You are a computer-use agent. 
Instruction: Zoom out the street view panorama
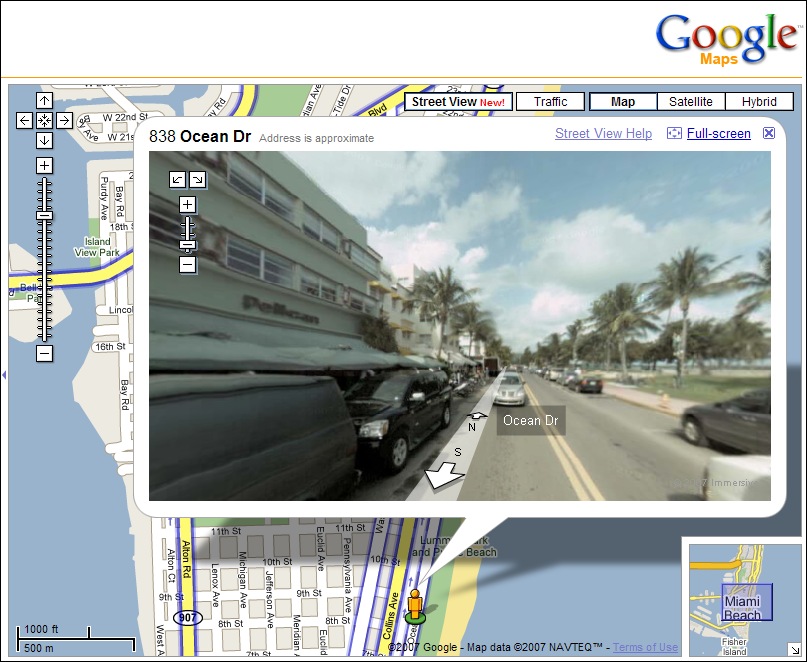[187, 265]
